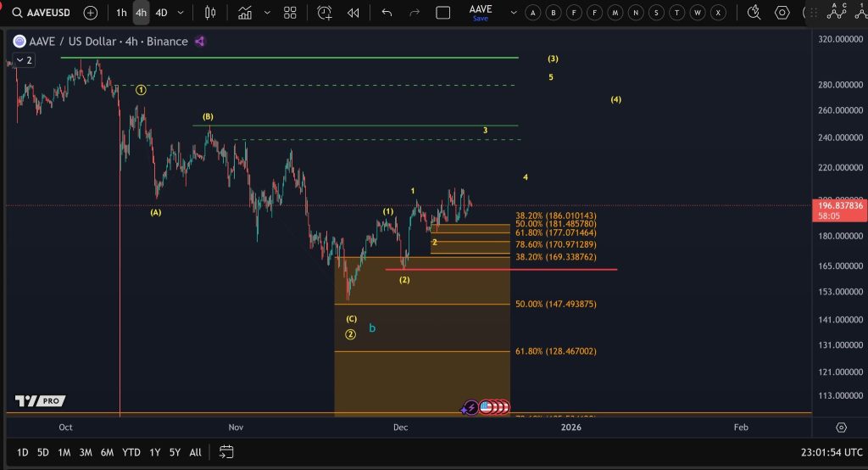Click the layout setup square icon

pyautogui.click(x=442, y=13)
